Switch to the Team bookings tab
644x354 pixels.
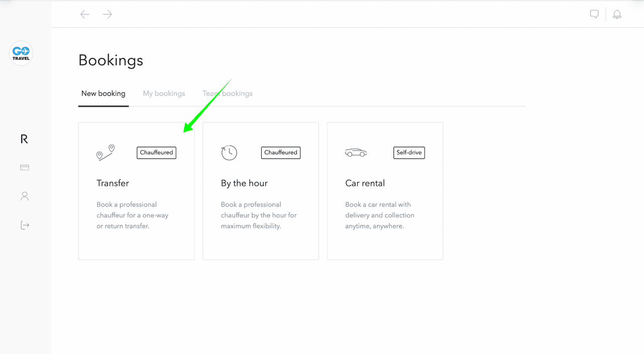click(x=227, y=94)
